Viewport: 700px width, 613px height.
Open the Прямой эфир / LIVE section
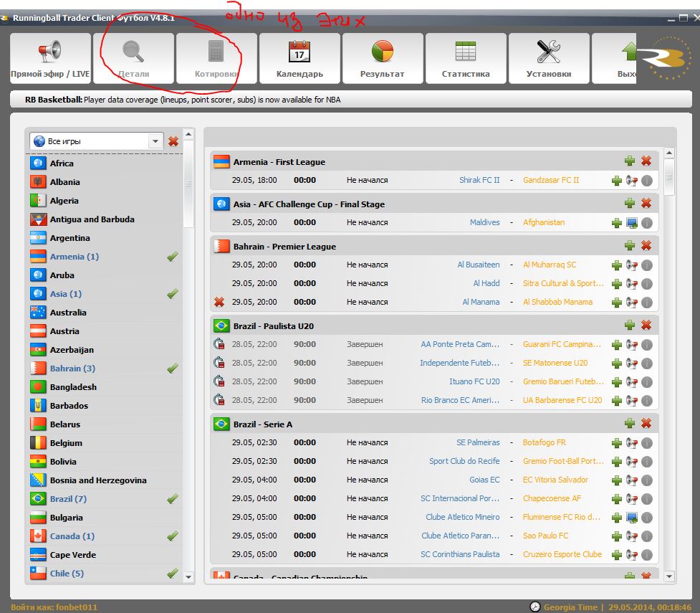[x=50, y=58]
